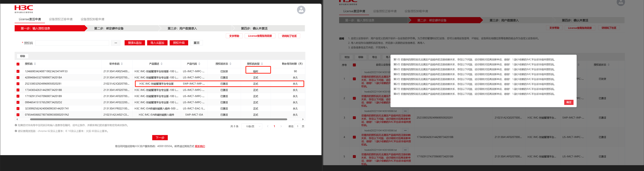This screenshot has height=171, width=644.
Task: Click the 搜索&追加 button
Action: (x=135, y=43)
